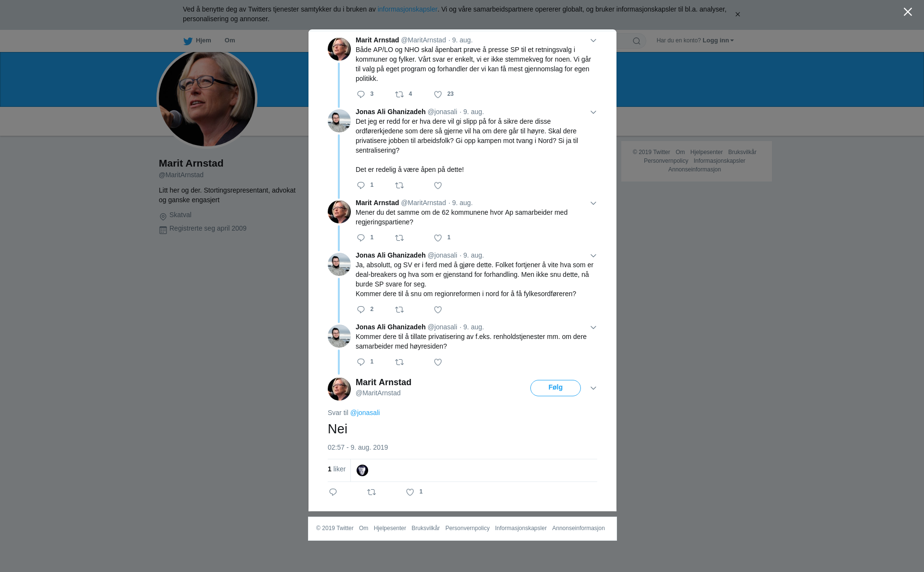Click the avatar of the user who liked
Viewport: 924px width, 572px height.
pos(362,470)
